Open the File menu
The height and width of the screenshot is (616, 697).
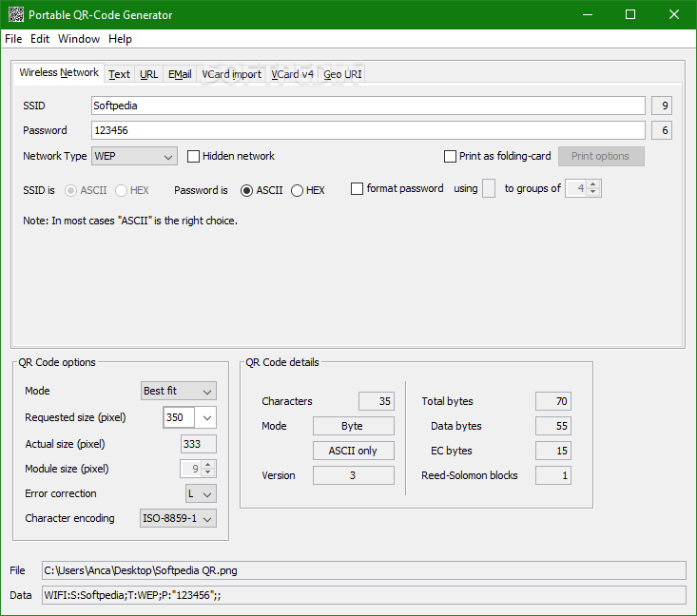(x=13, y=39)
